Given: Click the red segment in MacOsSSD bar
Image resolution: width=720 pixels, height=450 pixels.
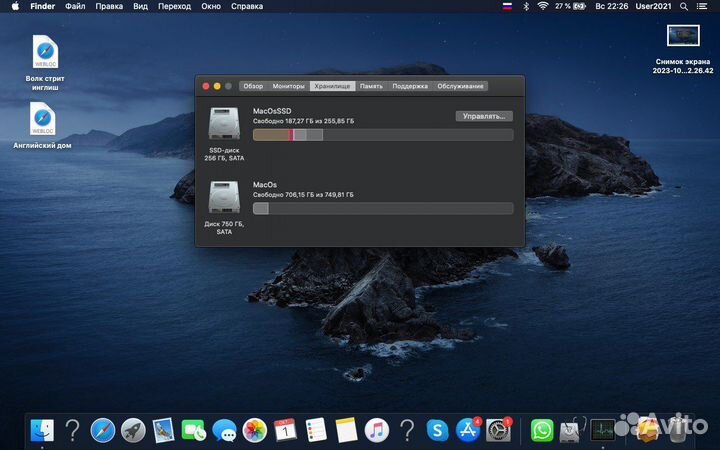Looking at the screenshot, I should (291, 135).
